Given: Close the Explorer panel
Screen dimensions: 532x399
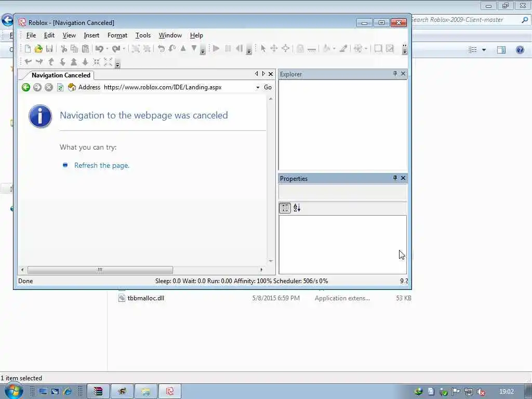Looking at the screenshot, I should point(403,74).
